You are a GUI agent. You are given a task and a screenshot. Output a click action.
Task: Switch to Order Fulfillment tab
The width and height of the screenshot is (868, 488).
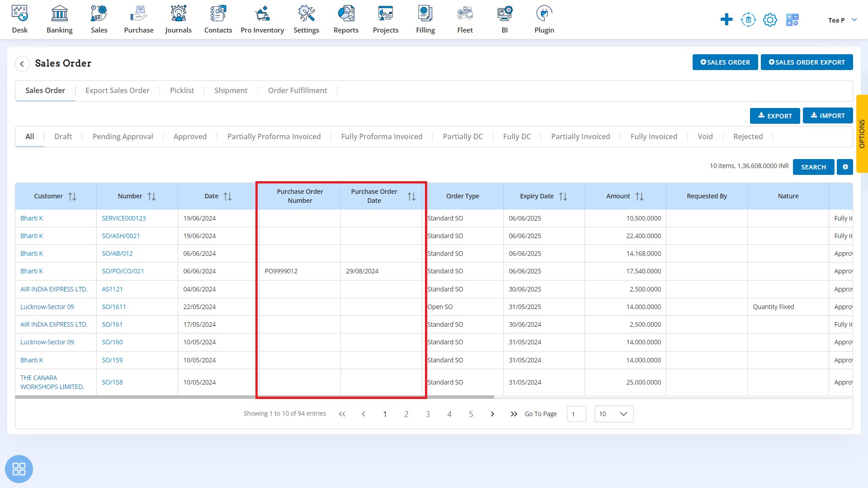[297, 90]
